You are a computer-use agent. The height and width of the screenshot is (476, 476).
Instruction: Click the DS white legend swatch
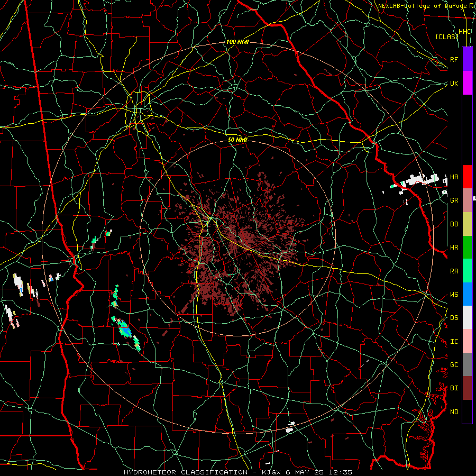pyautogui.click(x=467, y=317)
